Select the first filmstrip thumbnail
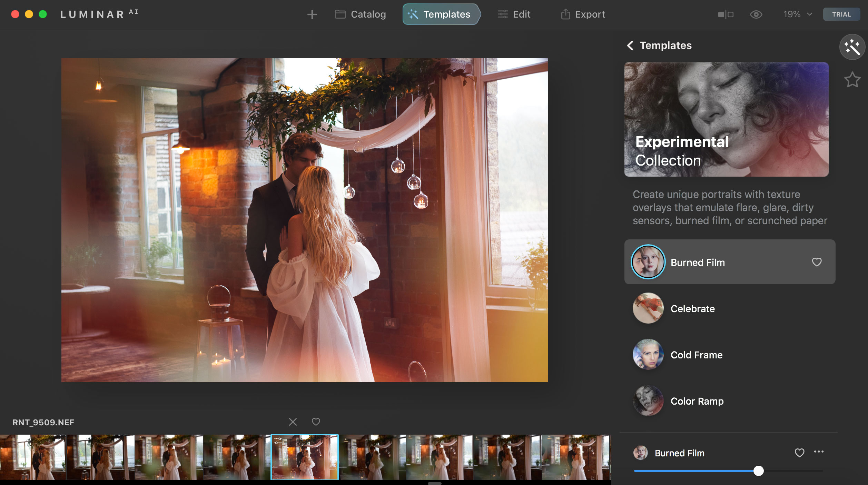868x485 pixels. pyautogui.click(x=33, y=457)
